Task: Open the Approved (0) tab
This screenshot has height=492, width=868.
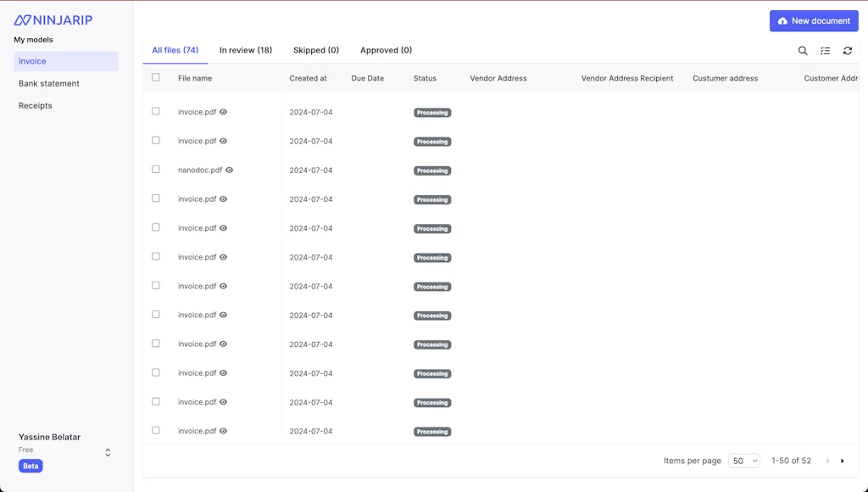Action: pyautogui.click(x=386, y=50)
